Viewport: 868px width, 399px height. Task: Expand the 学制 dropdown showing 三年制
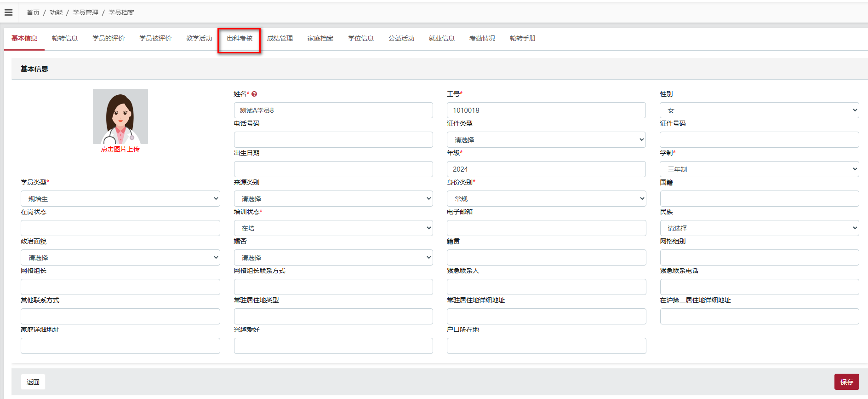click(x=759, y=169)
